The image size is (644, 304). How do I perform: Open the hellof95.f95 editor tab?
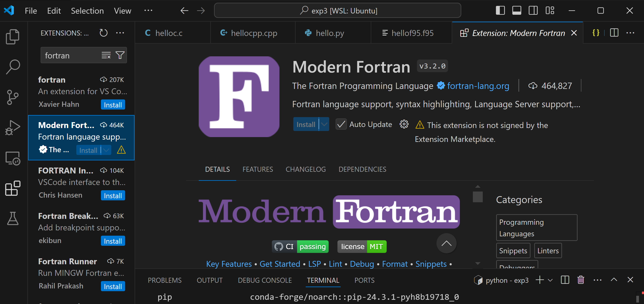[412, 33]
